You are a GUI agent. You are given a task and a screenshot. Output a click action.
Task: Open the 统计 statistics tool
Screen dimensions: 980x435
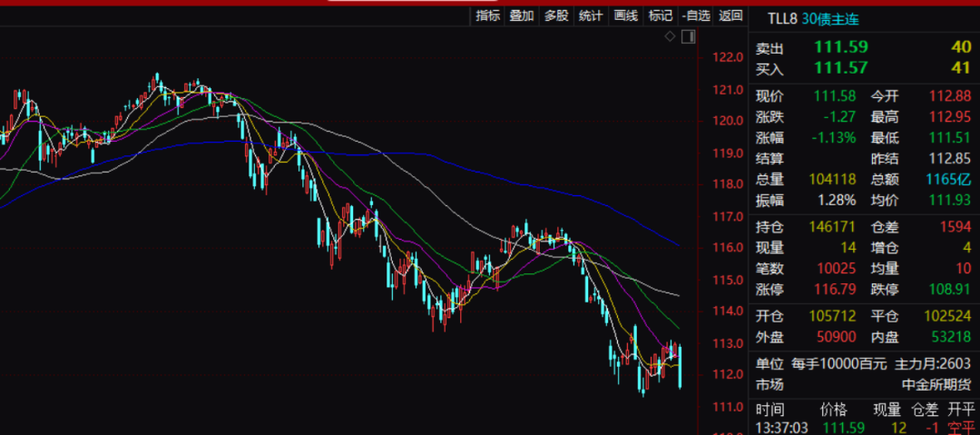(591, 15)
